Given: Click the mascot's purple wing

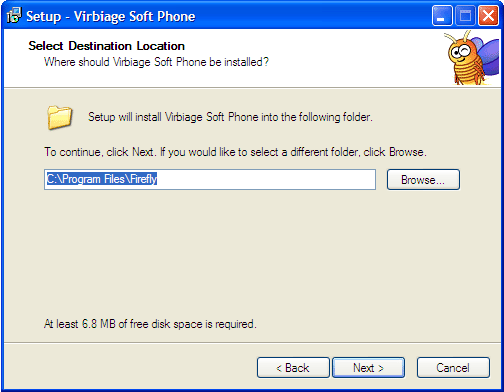Looking at the screenshot, I should 488,55.
